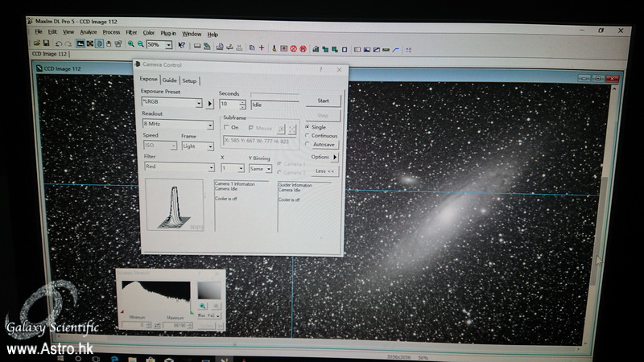Switch to the Guide tab
This screenshot has height=362, width=644.
pos(169,80)
